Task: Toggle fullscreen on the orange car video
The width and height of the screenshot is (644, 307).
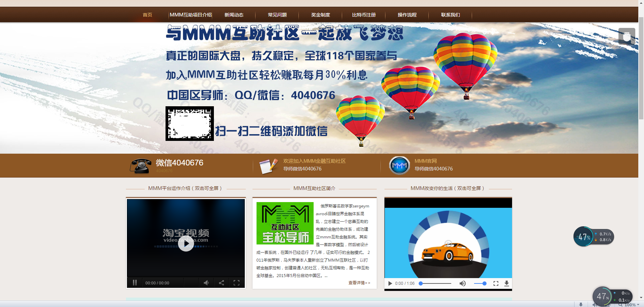Action: [496, 283]
